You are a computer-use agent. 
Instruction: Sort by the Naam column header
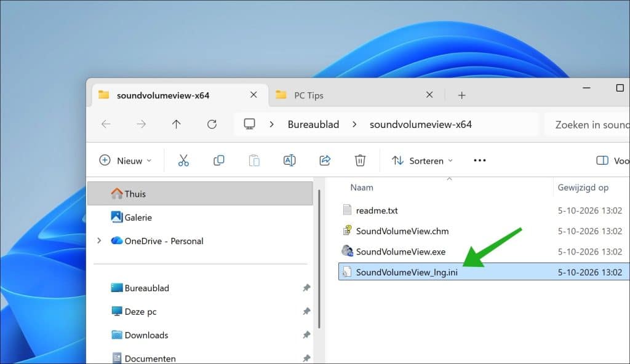pos(362,187)
